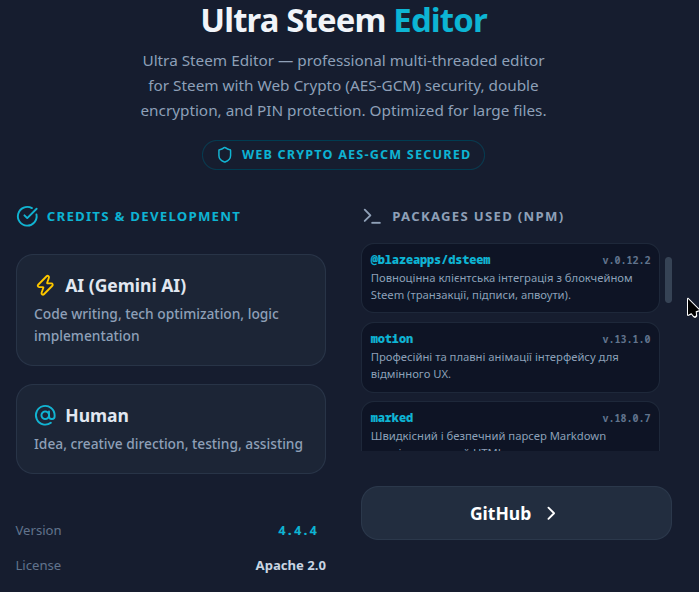The height and width of the screenshot is (592, 699).
Task: Click version v.0.12.2 of dsteem
Action: pos(626,260)
